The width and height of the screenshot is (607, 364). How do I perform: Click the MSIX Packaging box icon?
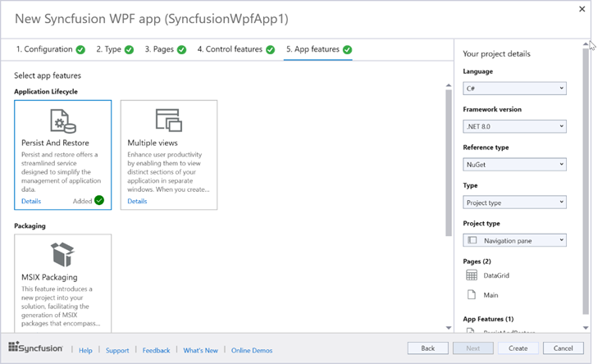coord(62,254)
